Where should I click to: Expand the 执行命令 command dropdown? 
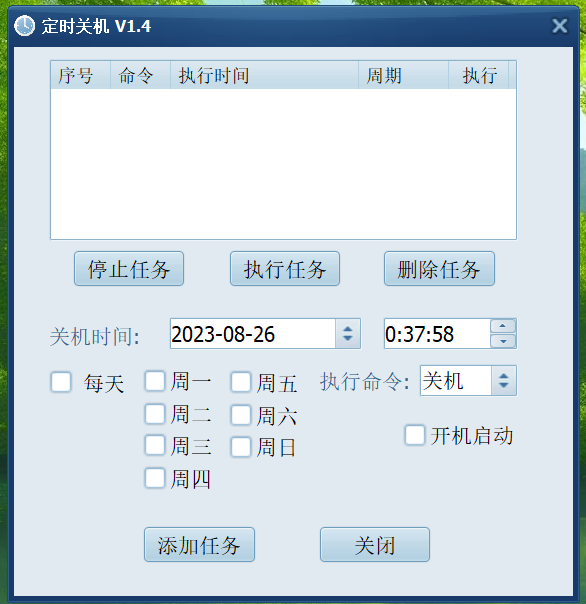pyautogui.click(x=504, y=381)
